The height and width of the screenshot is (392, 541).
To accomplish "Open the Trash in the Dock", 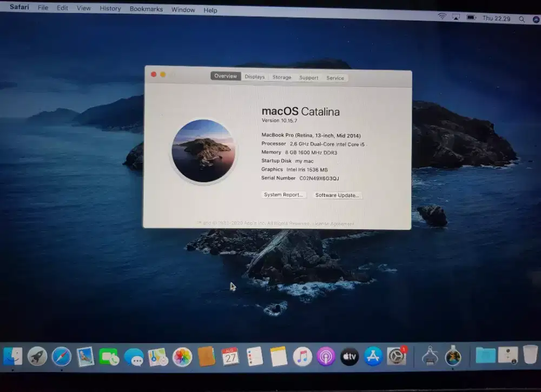I will tap(531, 354).
